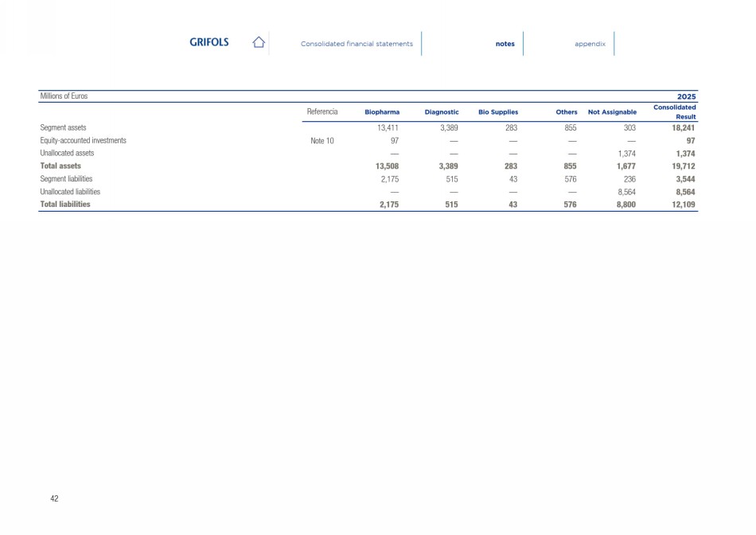Viewport: 756px width, 535px height.
Task: Open Consolidated financial statements section
Action: pos(357,44)
